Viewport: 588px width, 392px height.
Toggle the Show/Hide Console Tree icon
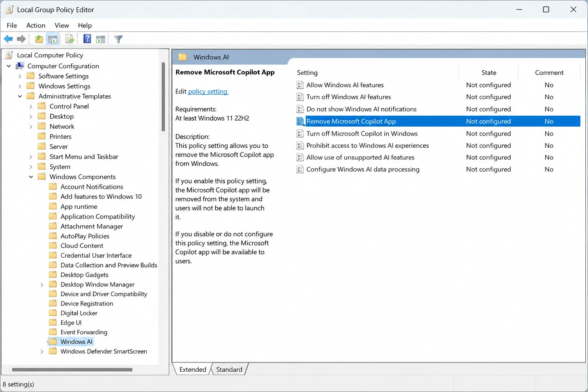tap(52, 39)
